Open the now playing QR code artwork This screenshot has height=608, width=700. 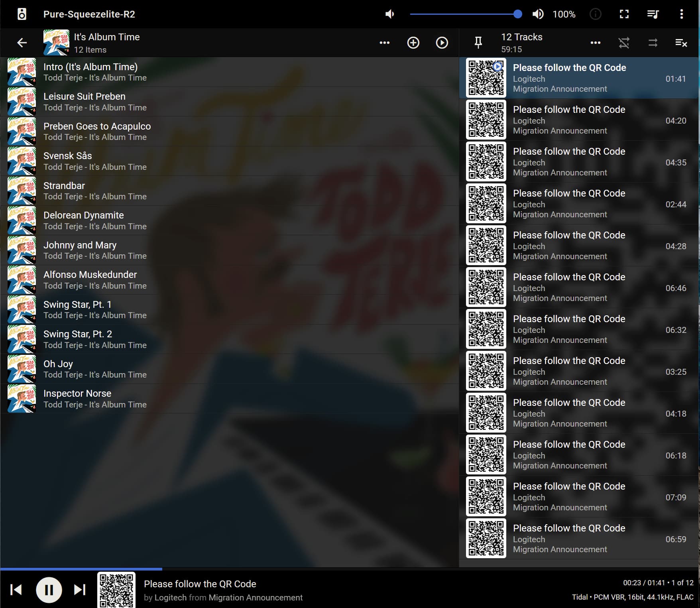tap(116, 590)
